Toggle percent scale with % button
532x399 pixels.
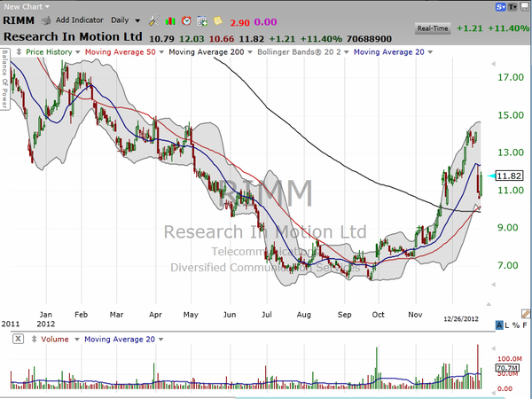(x=516, y=325)
